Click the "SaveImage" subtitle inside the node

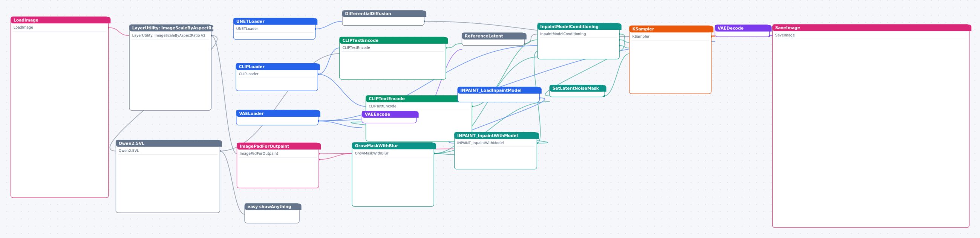tap(784, 35)
